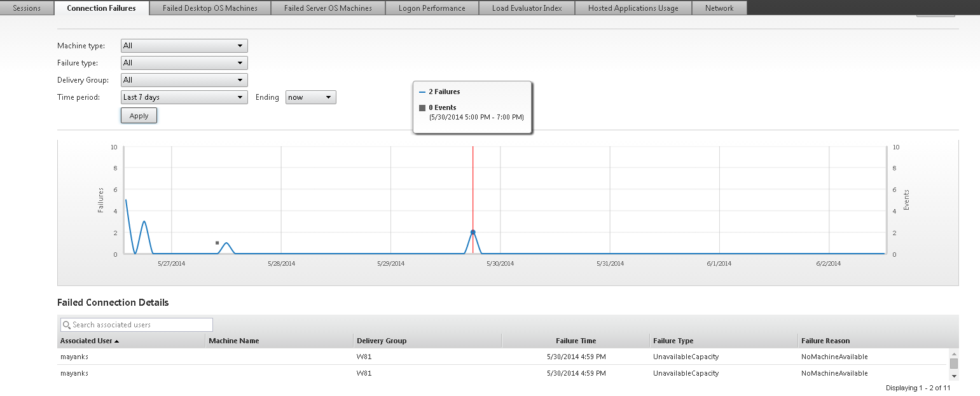The image size is (980, 396).
Task: Expand the Failure type dropdown
Action: click(x=184, y=63)
